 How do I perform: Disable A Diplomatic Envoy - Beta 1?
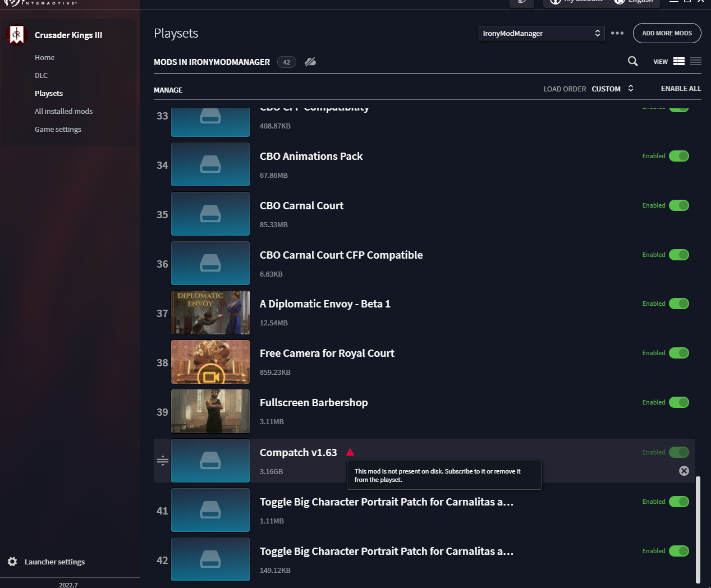[x=679, y=304]
